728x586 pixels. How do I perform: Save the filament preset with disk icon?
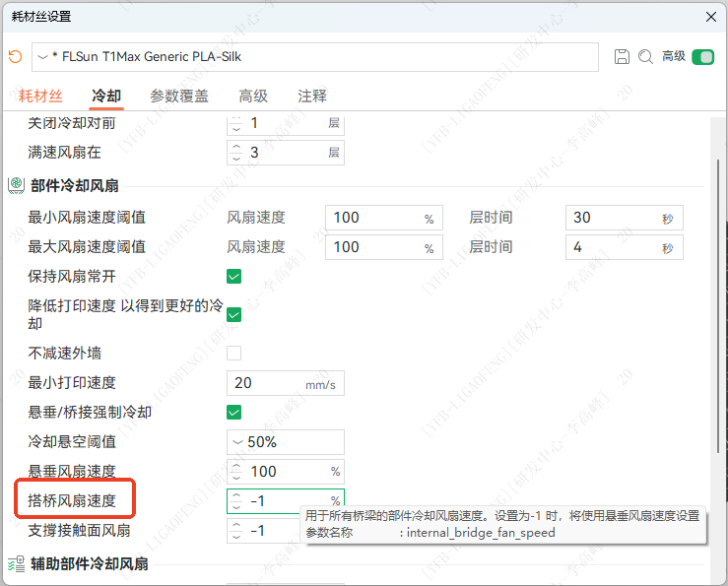click(x=622, y=57)
